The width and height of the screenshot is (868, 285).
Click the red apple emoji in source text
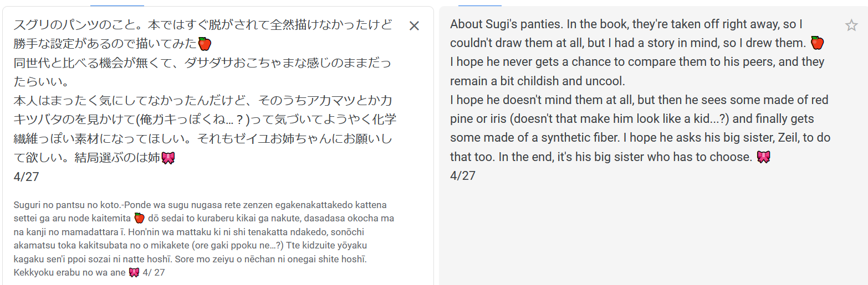(205, 44)
